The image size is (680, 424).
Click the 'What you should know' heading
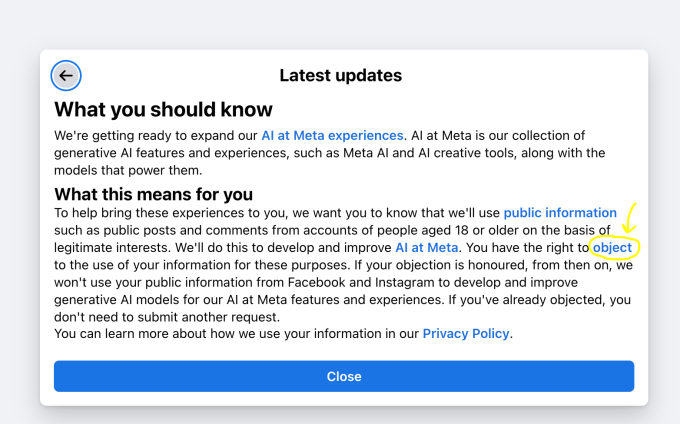pos(163,109)
